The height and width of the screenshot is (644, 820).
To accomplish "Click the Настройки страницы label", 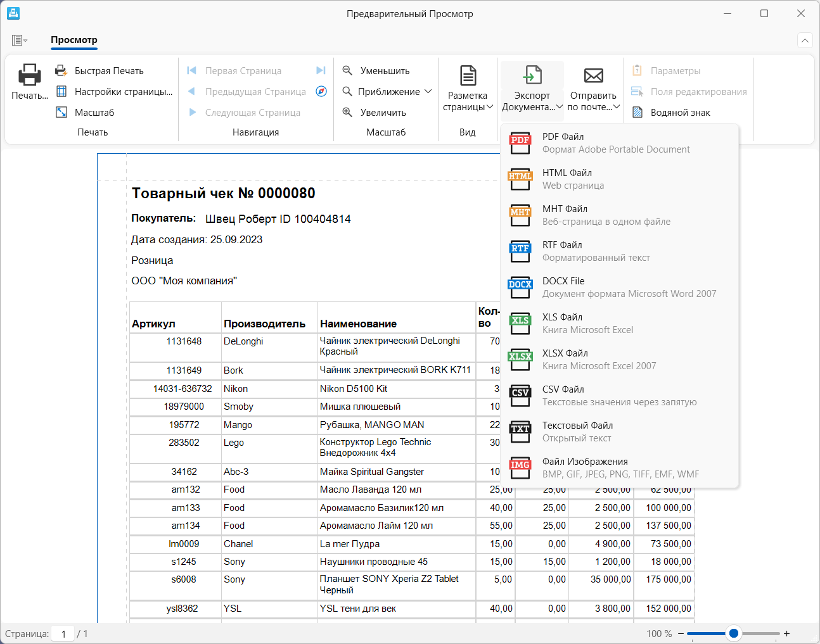I will (x=124, y=92).
